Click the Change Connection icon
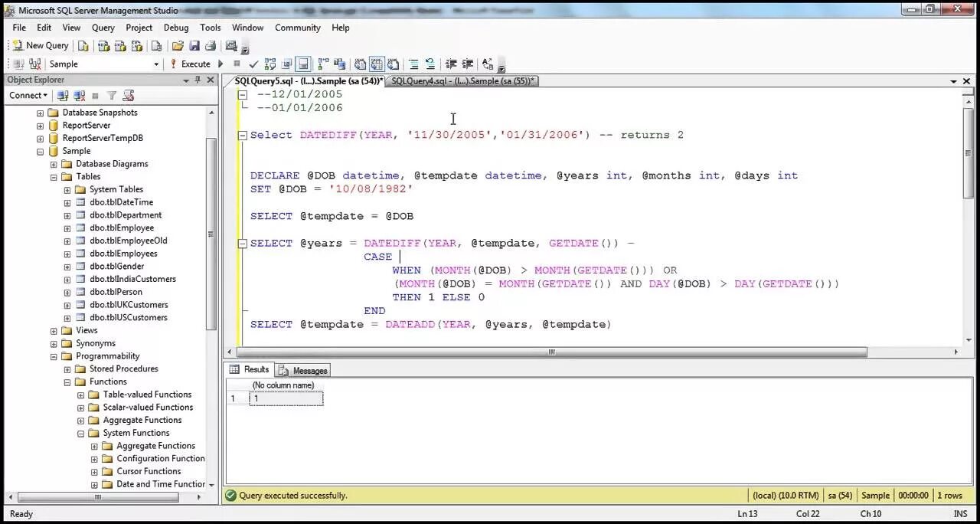 (x=35, y=64)
